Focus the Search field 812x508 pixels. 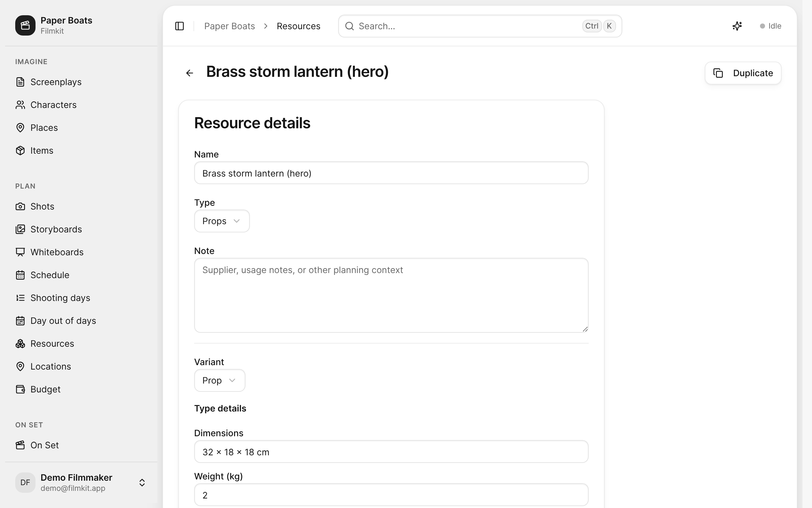click(x=480, y=26)
